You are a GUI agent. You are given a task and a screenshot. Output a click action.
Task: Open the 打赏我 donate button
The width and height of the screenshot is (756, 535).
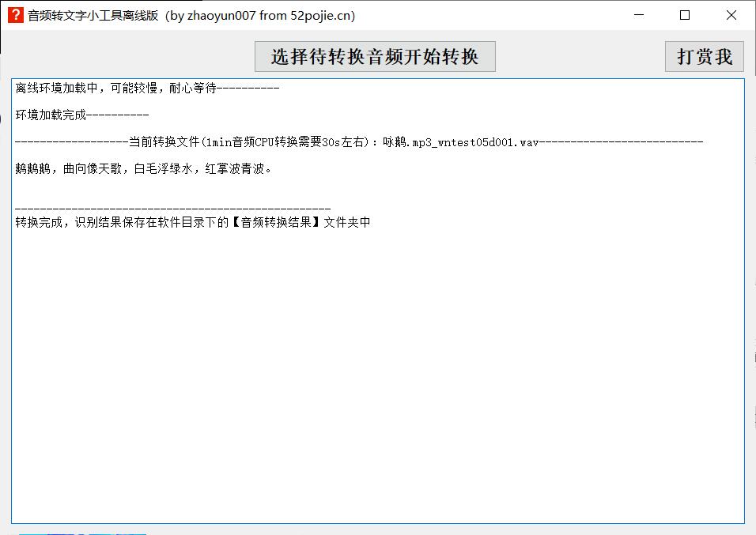[x=704, y=57]
